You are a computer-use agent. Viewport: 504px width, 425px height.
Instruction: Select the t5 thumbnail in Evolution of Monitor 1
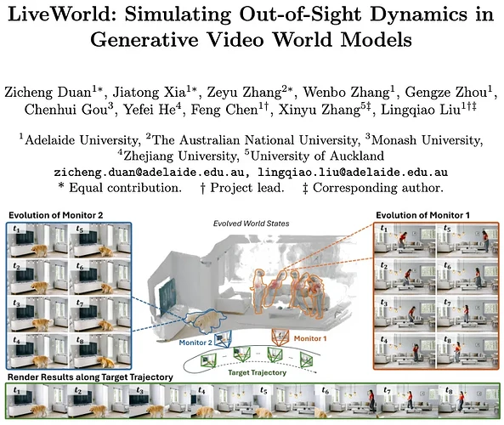click(467, 241)
